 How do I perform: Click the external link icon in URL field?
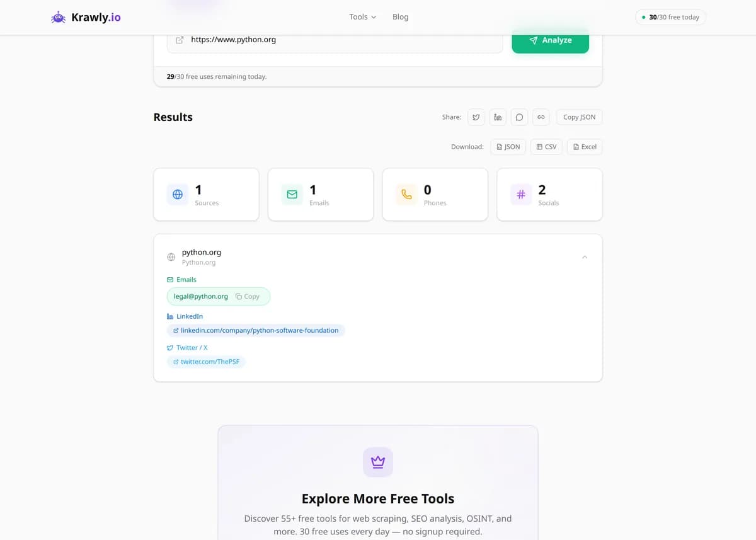(x=180, y=40)
